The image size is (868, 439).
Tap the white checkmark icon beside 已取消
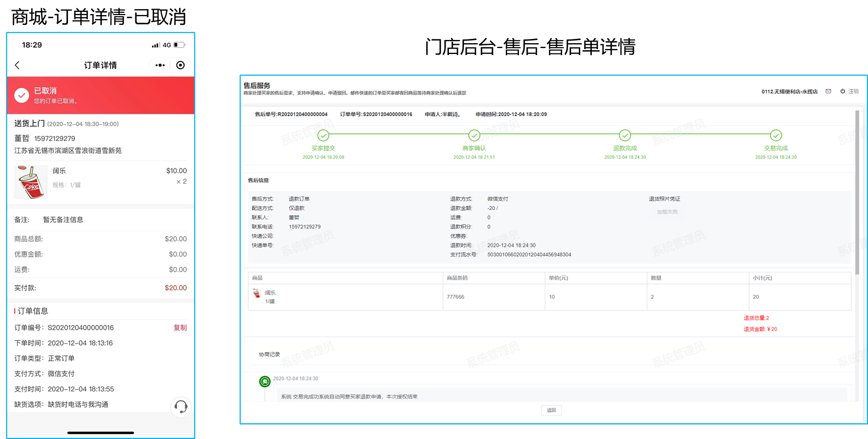(x=22, y=96)
